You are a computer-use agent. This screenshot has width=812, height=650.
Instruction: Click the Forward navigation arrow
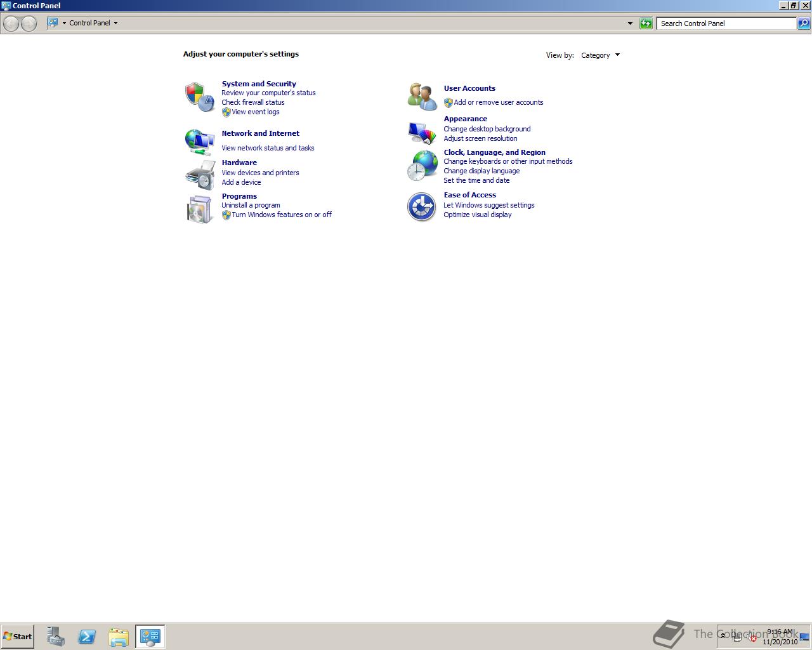(29, 23)
